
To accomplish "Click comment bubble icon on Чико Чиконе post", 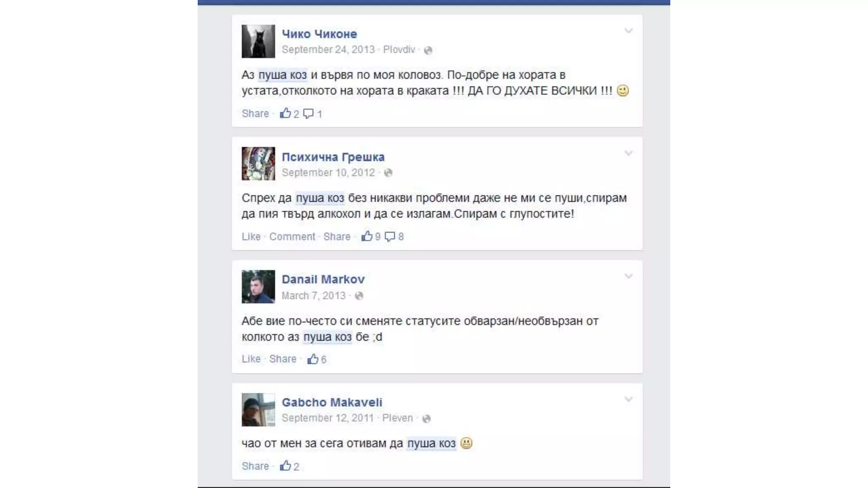I will pos(308,114).
